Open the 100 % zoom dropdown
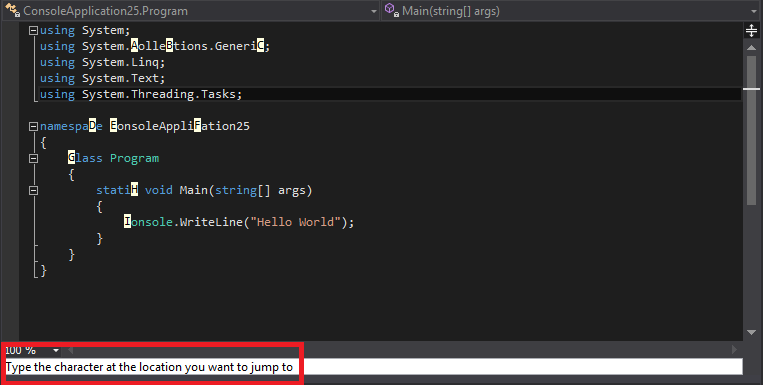Screen dimensions: 763x385 click(56, 350)
